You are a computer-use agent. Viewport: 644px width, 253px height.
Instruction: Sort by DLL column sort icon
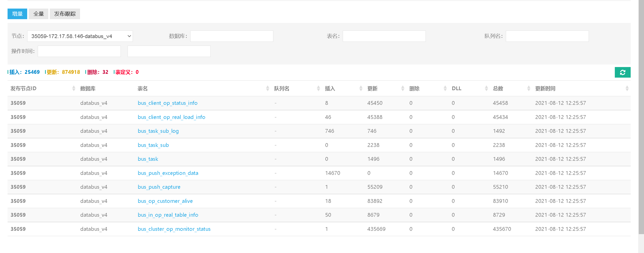point(486,88)
